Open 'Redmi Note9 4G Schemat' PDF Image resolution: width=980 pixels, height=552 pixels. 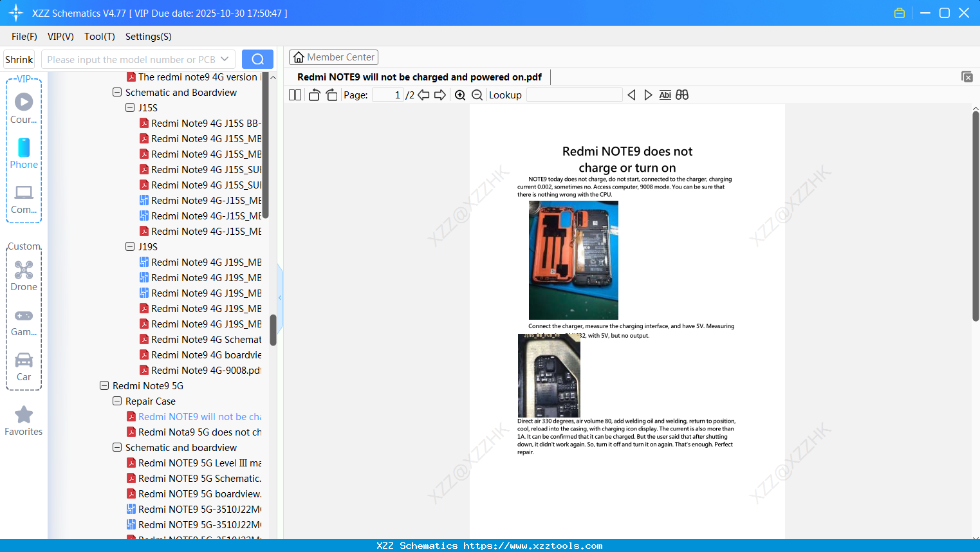coord(200,340)
